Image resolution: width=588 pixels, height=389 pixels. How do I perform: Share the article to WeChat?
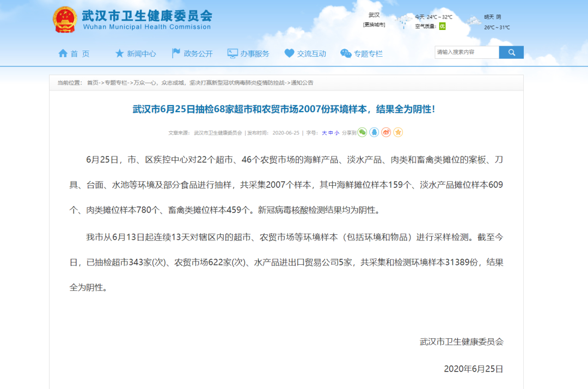click(362, 132)
